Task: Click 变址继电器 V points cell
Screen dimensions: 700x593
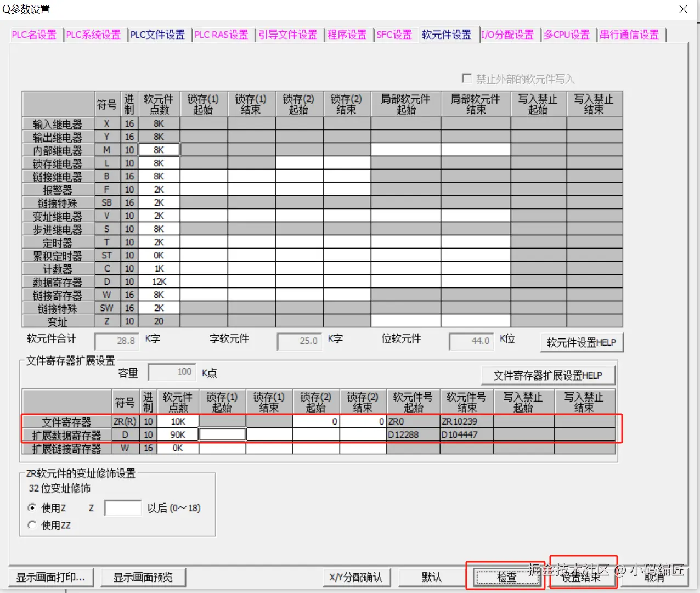Action: [159, 216]
